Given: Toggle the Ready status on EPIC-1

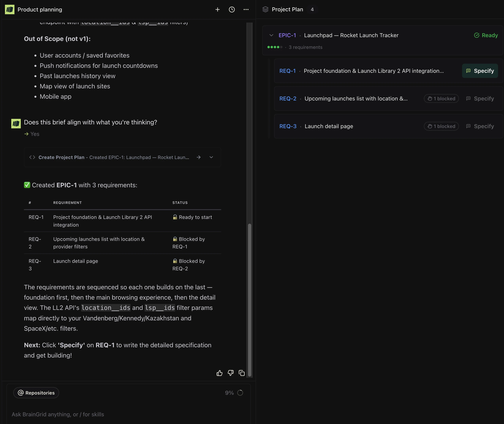Looking at the screenshot, I should pos(486,35).
